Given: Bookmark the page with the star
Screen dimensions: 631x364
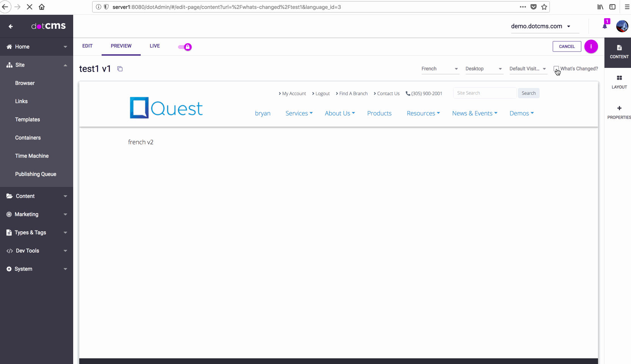Looking at the screenshot, I should (x=545, y=7).
